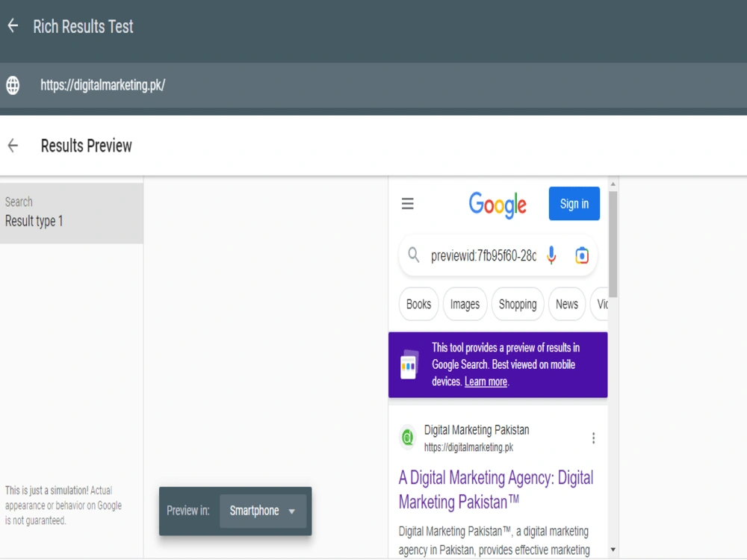The height and width of the screenshot is (560, 747).
Task: Click the Sign in button
Action: click(x=574, y=204)
